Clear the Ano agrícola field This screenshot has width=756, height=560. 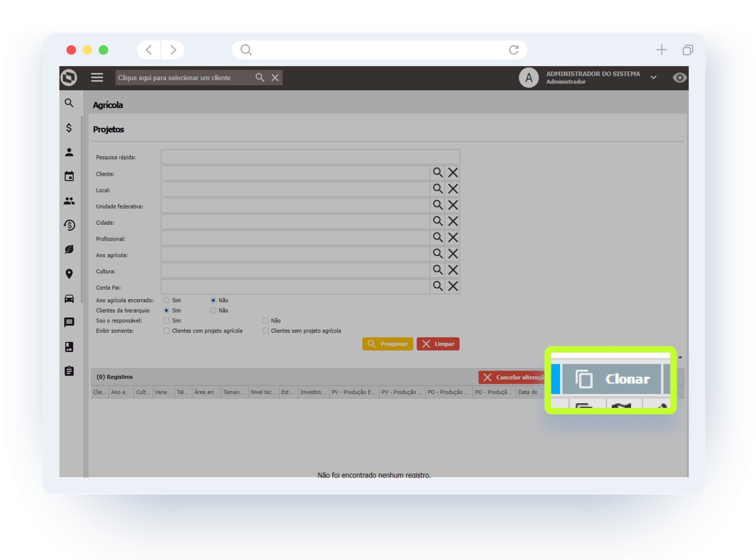(453, 254)
